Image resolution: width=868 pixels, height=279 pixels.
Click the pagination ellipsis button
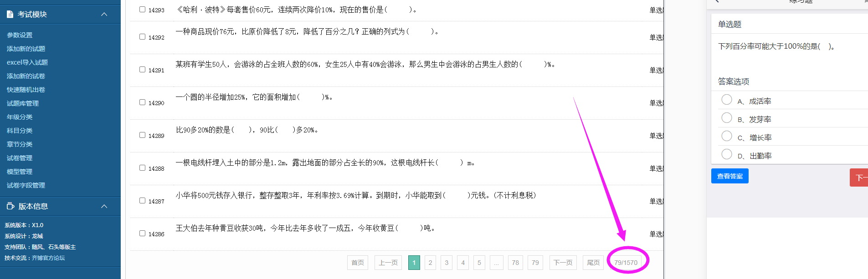click(x=496, y=263)
